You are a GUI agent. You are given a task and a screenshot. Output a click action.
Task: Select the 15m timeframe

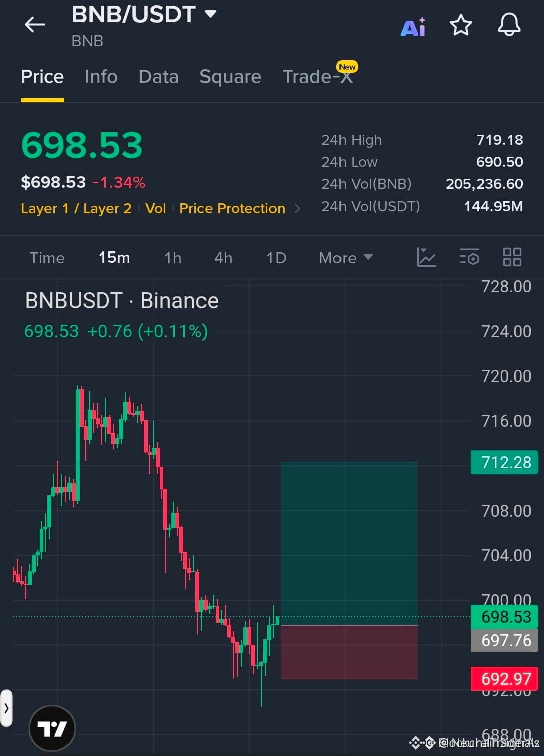114,258
